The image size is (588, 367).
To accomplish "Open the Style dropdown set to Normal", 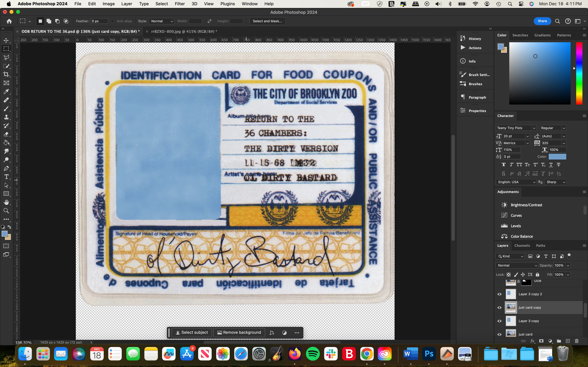I will pyautogui.click(x=162, y=21).
